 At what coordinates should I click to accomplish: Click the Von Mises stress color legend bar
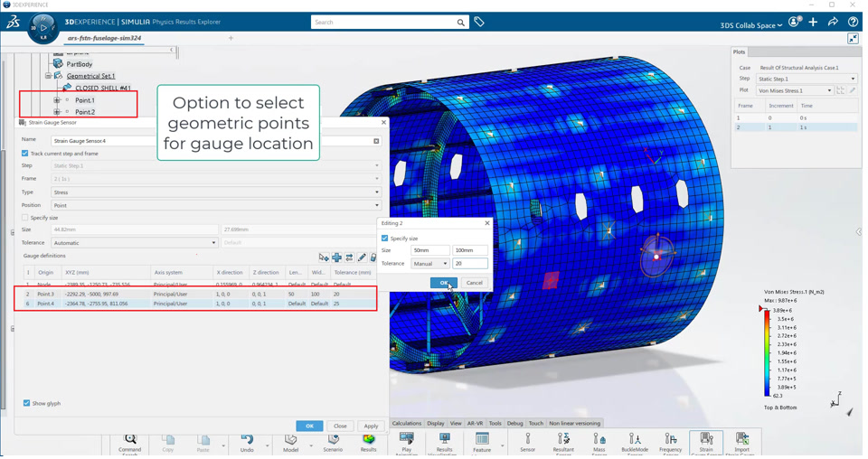click(x=767, y=354)
